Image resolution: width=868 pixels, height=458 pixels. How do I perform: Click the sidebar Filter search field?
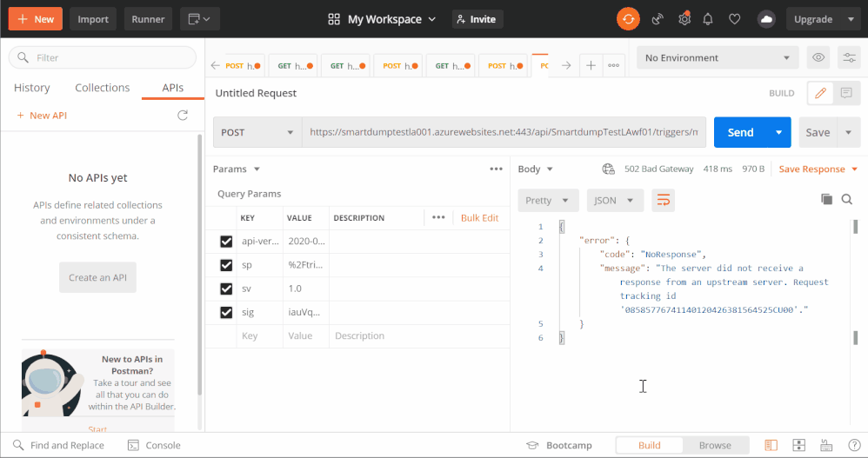[x=103, y=57]
